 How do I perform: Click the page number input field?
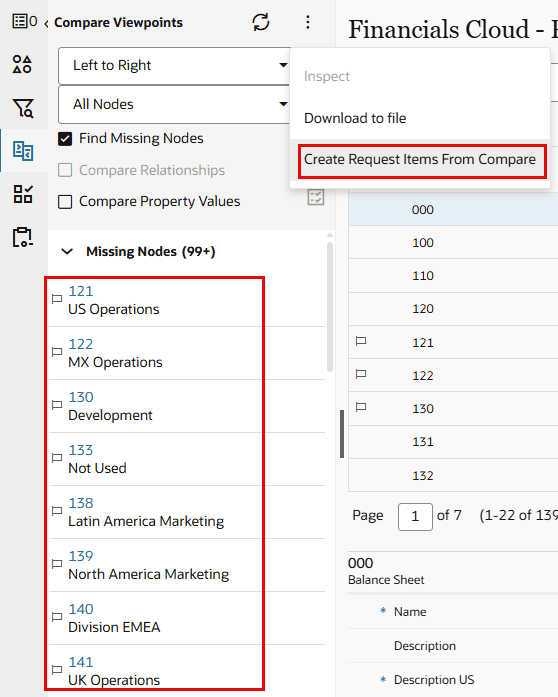tap(415, 517)
